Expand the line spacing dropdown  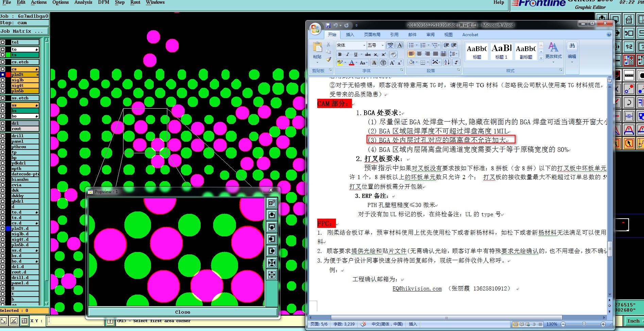pos(453,54)
